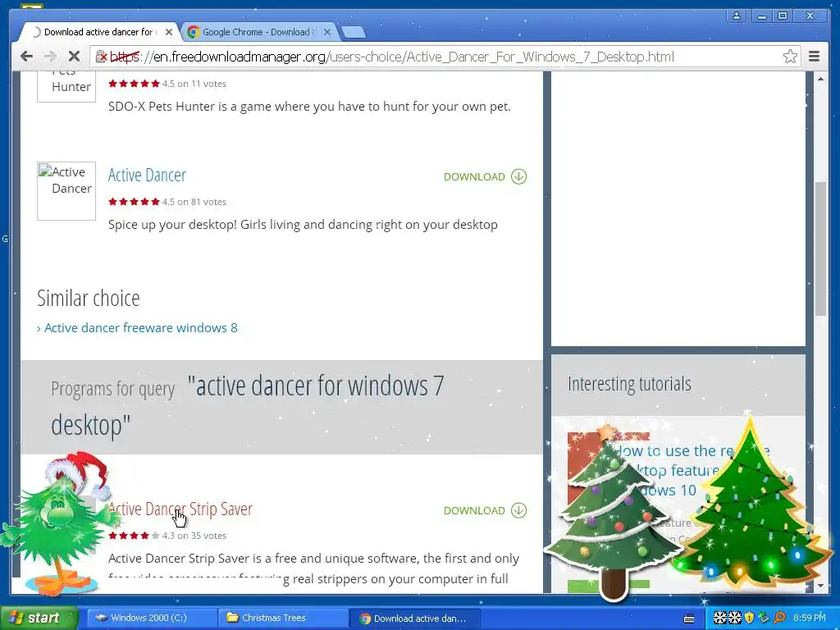This screenshot has height=630, width=840.
Task: Click the second snowflake tray icon
Action: click(x=734, y=618)
